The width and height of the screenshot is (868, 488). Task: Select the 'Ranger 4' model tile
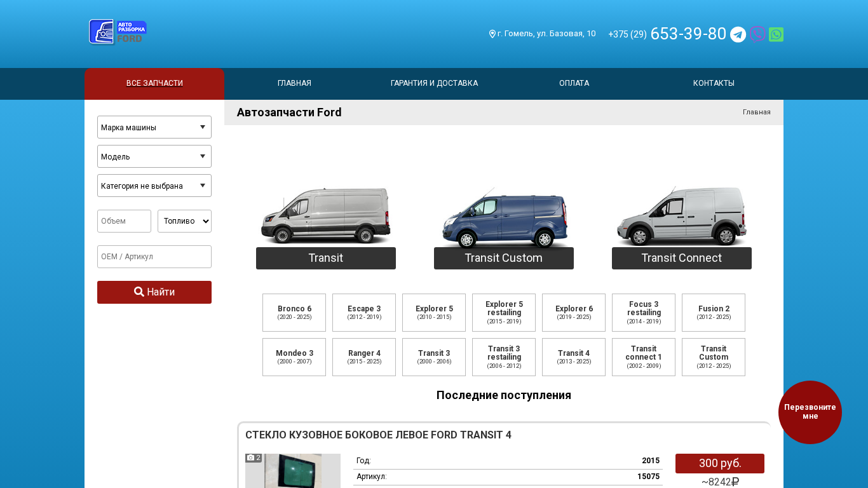coord(364,357)
